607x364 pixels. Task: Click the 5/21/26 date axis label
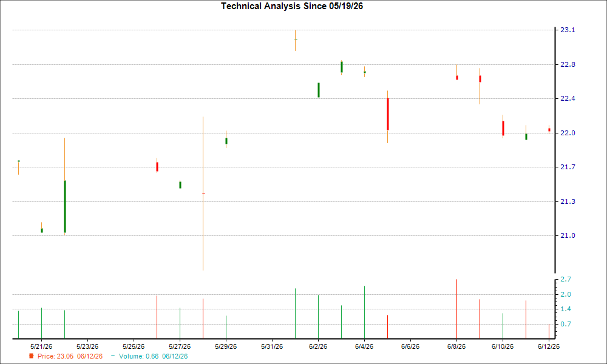[x=41, y=346]
